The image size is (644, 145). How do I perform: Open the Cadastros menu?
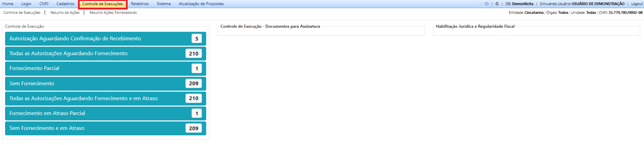point(65,4)
